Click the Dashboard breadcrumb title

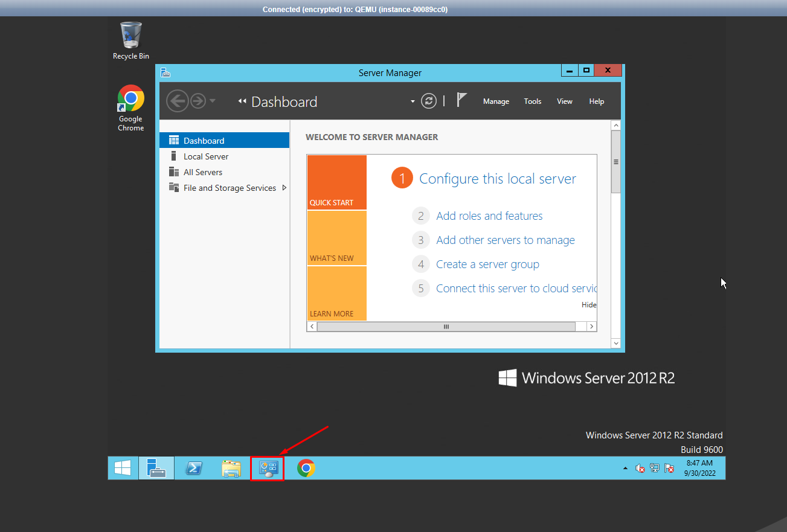click(x=284, y=101)
